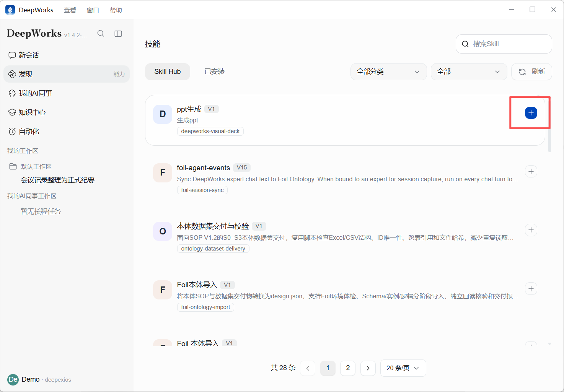Image resolution: width=564 pixels, height=392 pixels.
Task: Click the 刷新 refresh button
Action: click(x=531, y=72)
